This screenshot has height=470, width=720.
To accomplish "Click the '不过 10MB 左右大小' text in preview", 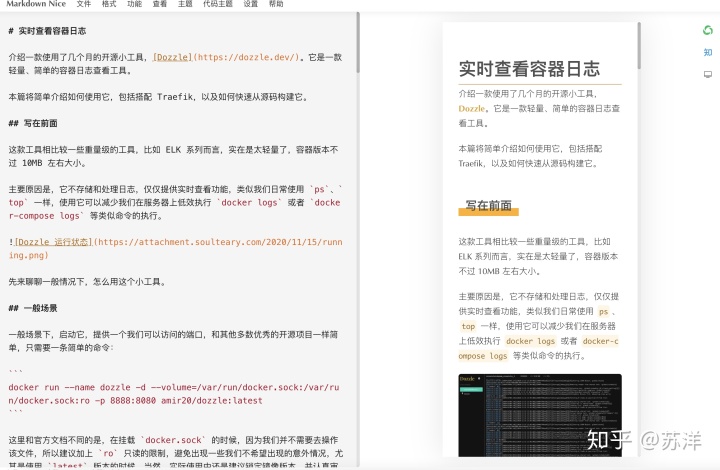I will coord(499,271).
